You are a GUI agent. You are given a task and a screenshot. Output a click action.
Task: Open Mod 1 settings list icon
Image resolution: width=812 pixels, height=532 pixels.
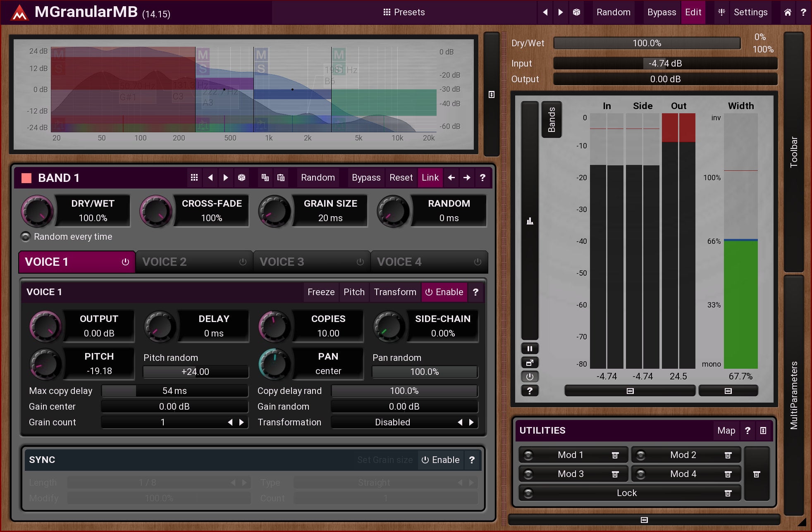615,455
